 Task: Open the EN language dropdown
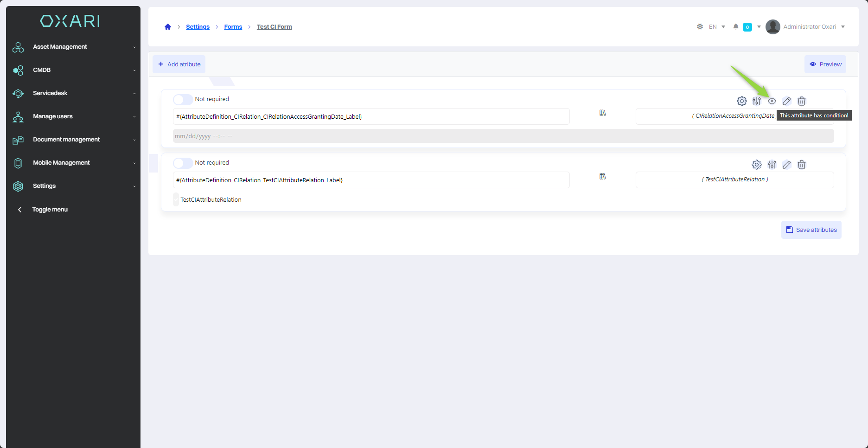click(717, 27)
